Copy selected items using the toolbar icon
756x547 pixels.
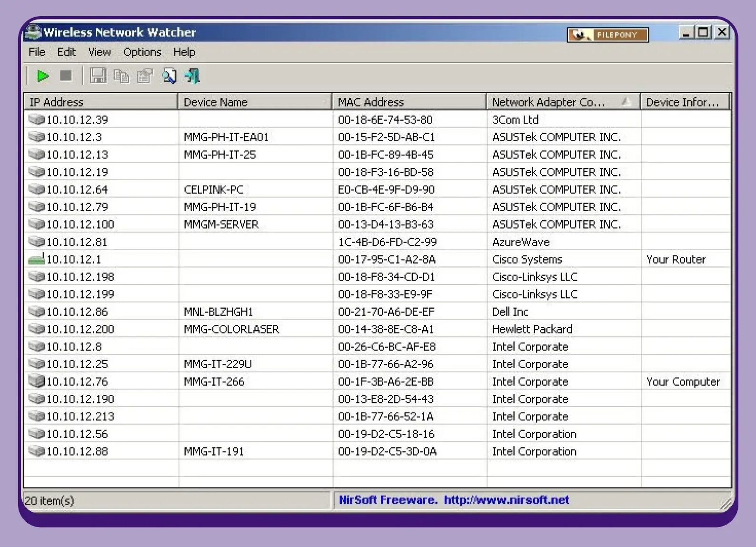(x=121, y=76)
